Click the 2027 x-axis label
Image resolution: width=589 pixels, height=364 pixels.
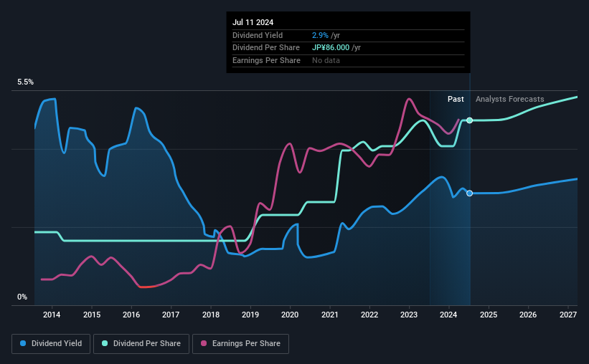(568, 315)
